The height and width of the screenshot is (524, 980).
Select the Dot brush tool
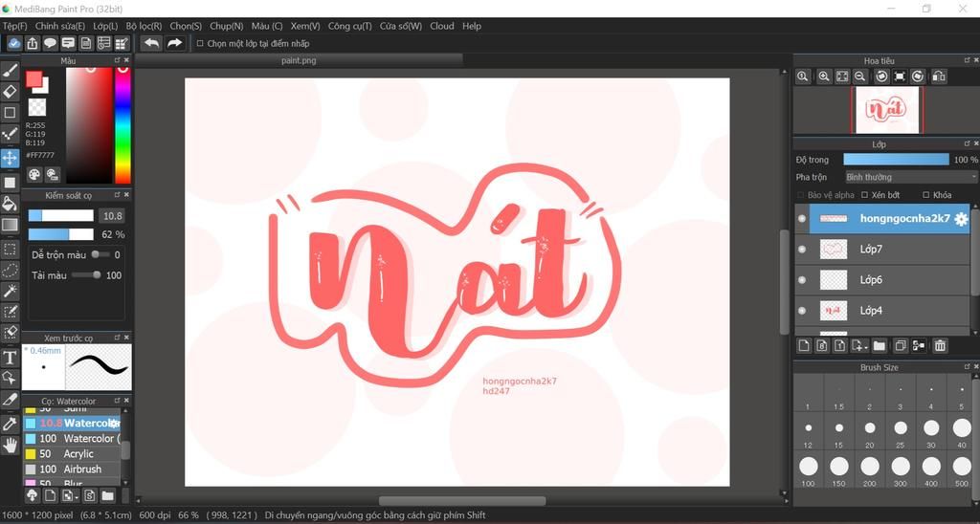(x=10, y=134)
